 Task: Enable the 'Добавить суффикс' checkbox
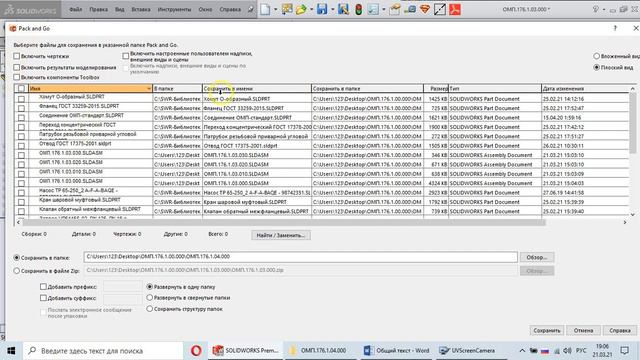[43, 298]
